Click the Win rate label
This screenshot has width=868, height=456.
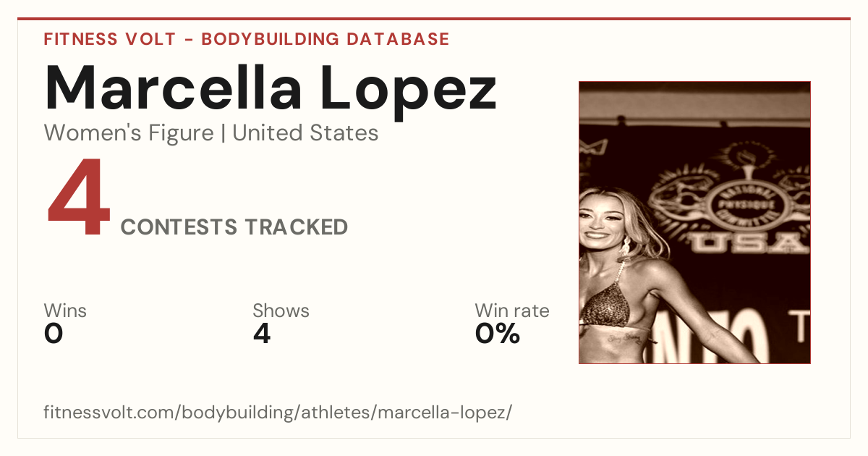(x=512, y=311)
